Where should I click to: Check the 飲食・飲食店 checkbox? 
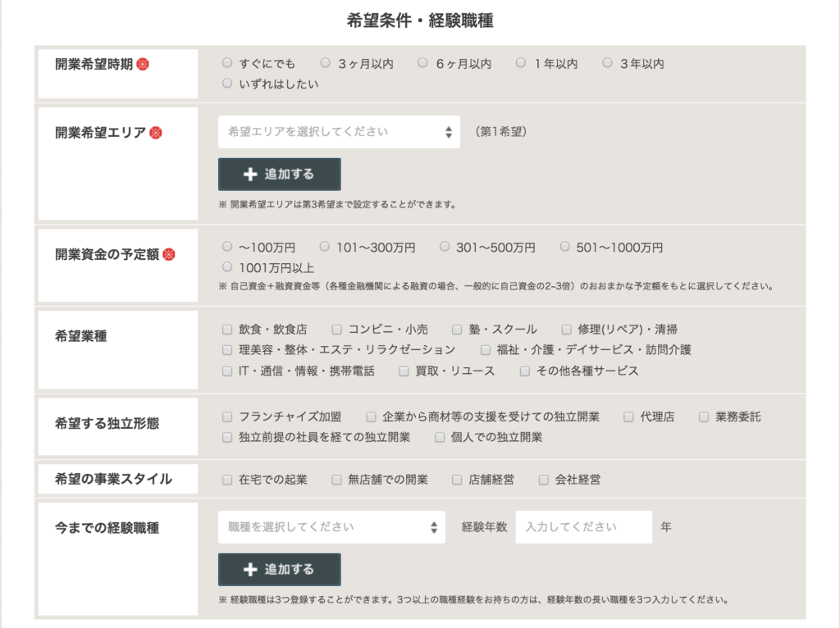click(x=227, y=330)
